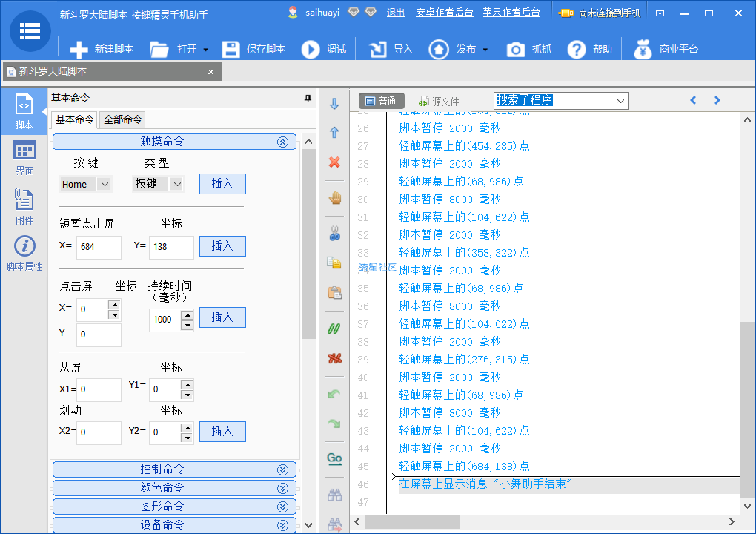Click the Y= field containing 138
The height and width of the screenshot is (534, 756).
click(172, 247)
